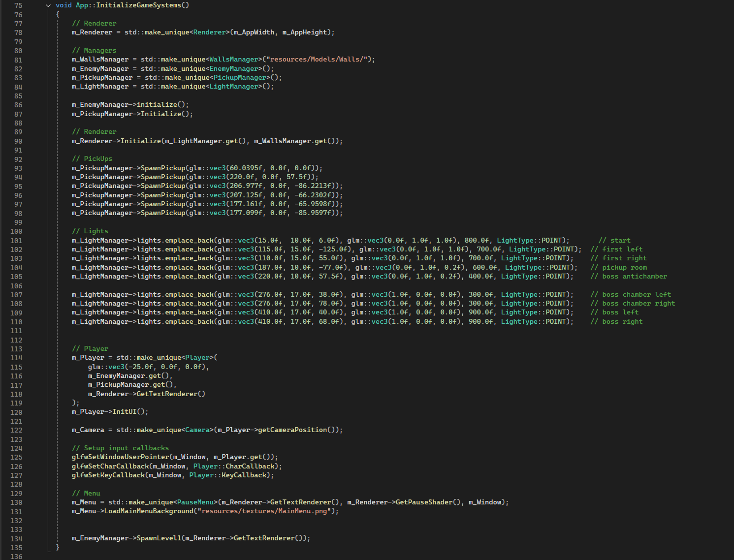Click the function's closing brace on line 135
The image size is (734, 560).
58,547
